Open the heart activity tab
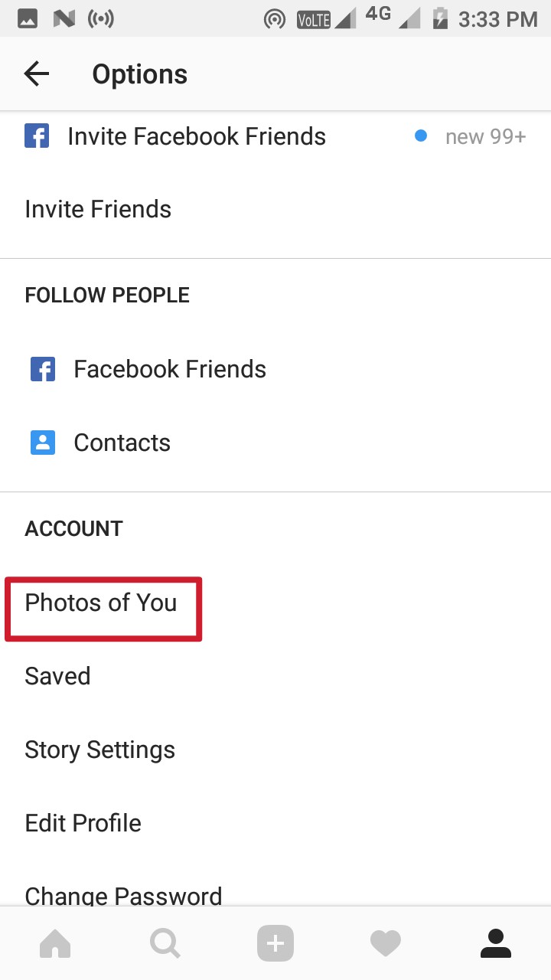This screenshot has height=980, width=551. coord(385,944)
